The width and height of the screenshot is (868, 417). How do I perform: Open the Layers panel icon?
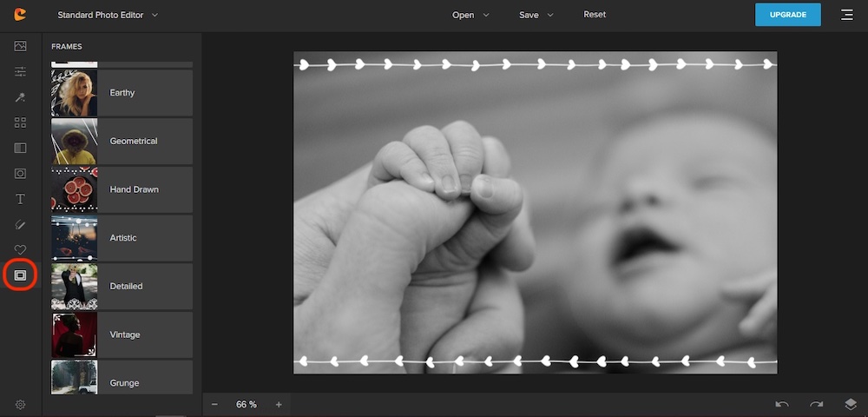tap(850, 404)
